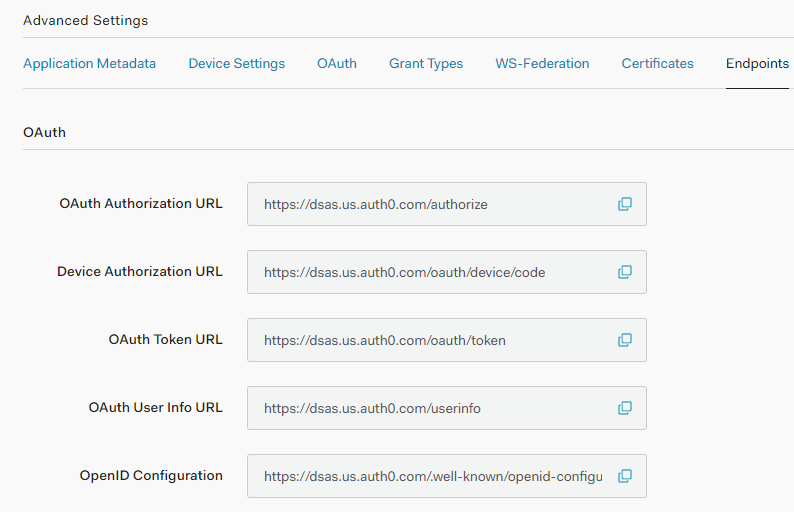Viewport: 794px width, 512px height.
Task: Copy the Device Authorization URL
Action: point(624,272)
